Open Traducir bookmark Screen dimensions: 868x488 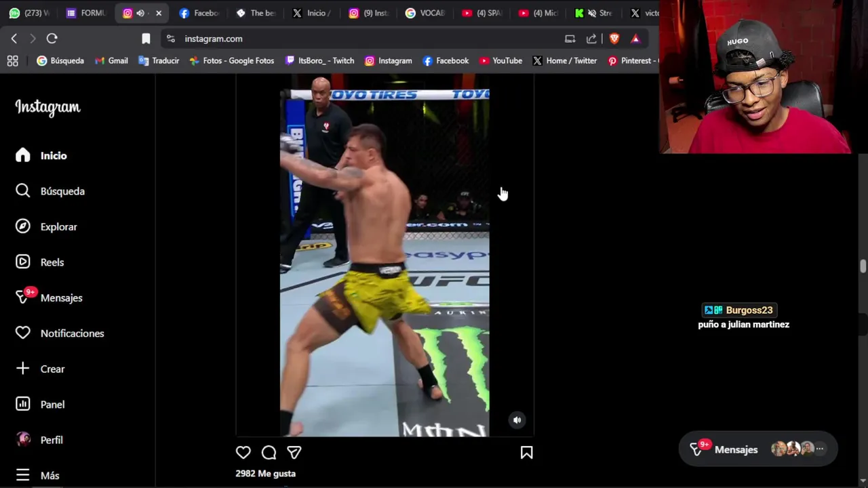click(159, 61)
